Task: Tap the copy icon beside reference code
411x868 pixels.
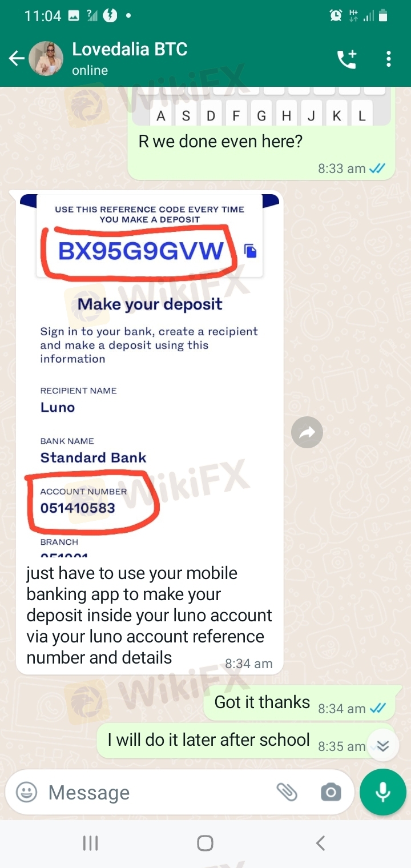Action: click(x=250, y=251)
